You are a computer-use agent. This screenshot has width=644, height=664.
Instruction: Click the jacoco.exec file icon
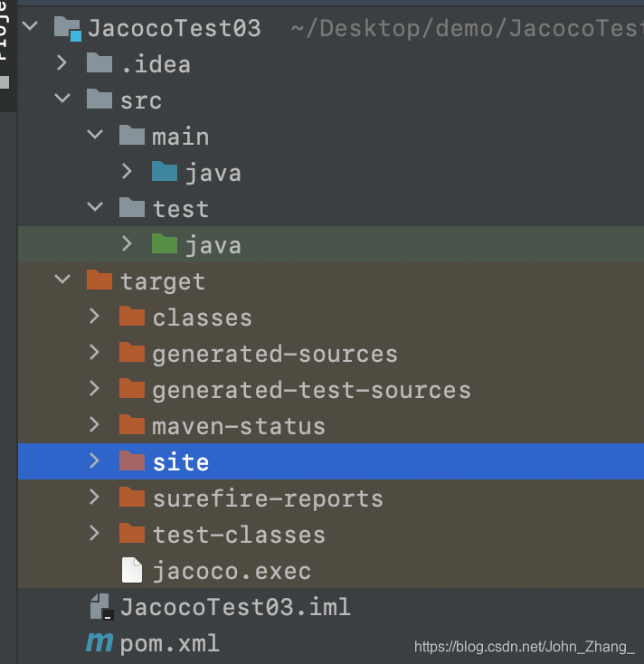(132, 571)
